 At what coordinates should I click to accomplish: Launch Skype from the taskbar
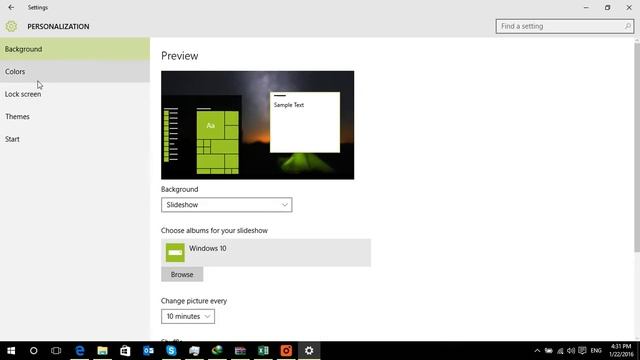tap(171, 351)
